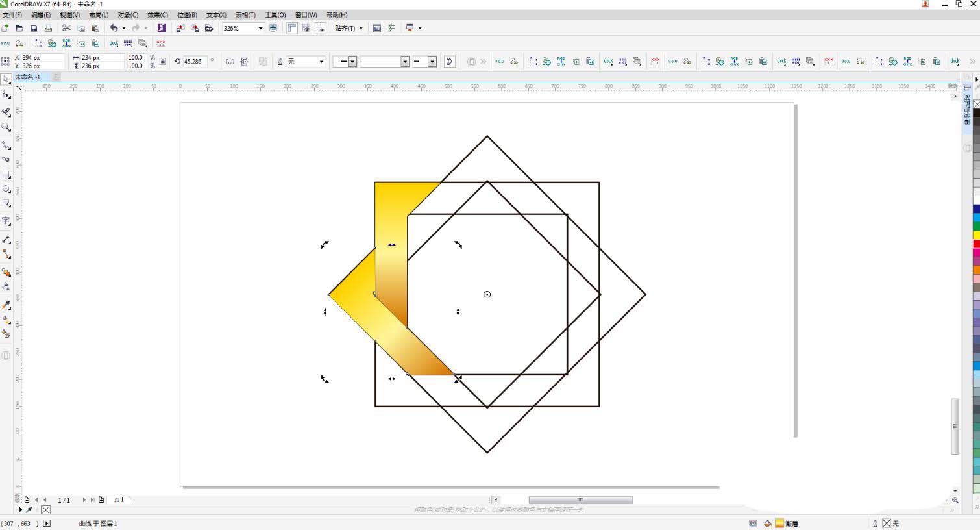The height and width of the screenshot is (530, 980).
Task: Select the Smart Fill tool
Action: pyautogui.click(x=6, y=334)
